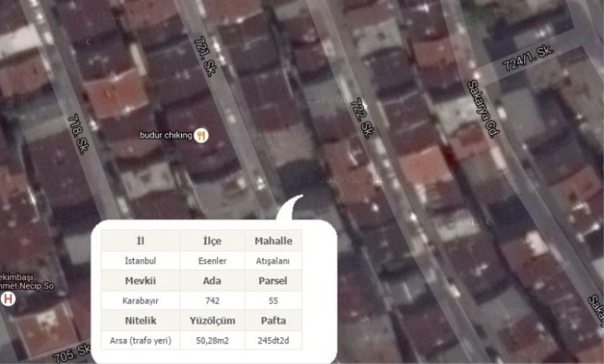Select the '718. Sk.' street label
Image resolution: width=604 pixels, height=364 pixels.
(79, 134)
